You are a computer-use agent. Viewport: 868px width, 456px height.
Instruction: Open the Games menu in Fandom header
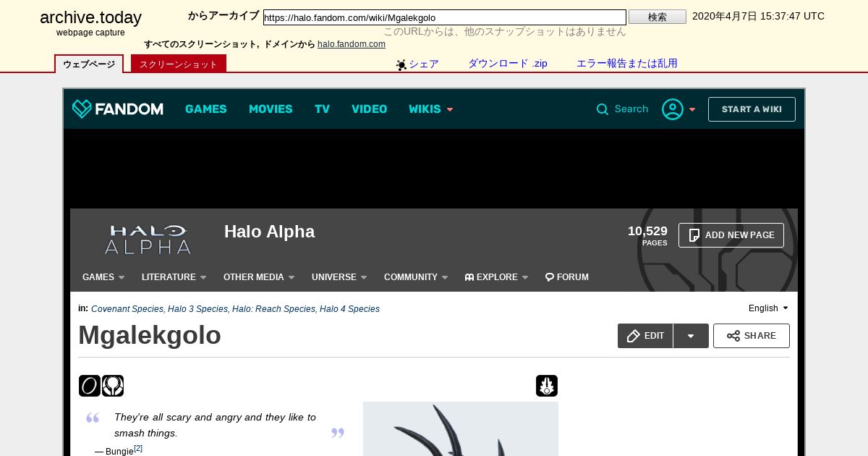pos(206,109)
